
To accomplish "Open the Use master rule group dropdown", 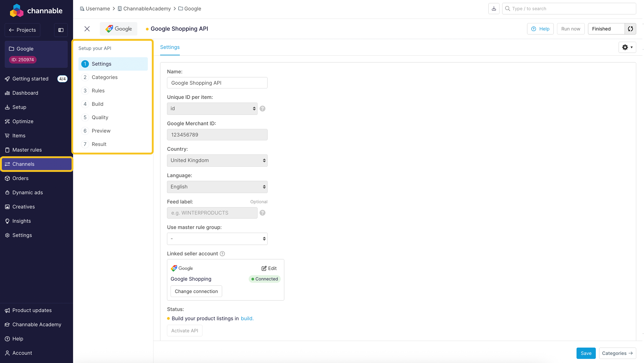I will (x=217, y=239).
